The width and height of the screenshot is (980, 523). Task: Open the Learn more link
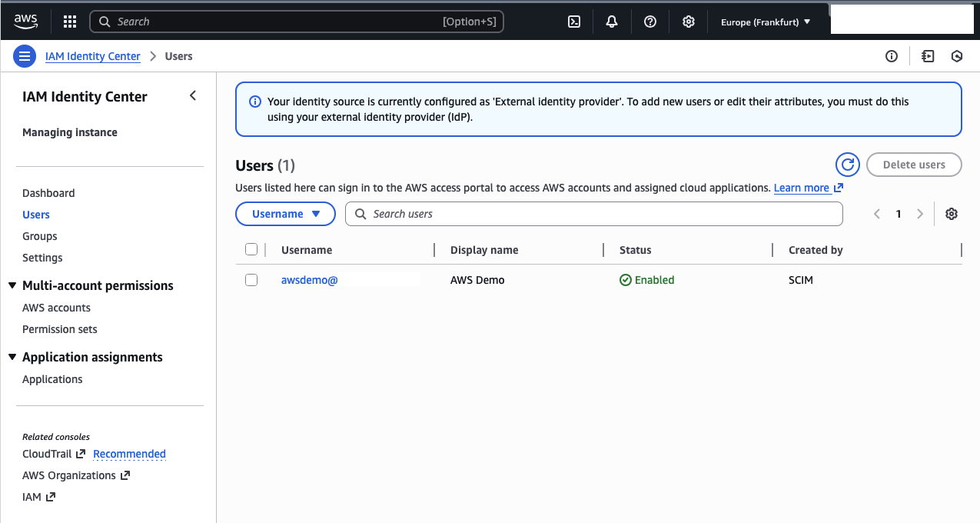point(803,188)
